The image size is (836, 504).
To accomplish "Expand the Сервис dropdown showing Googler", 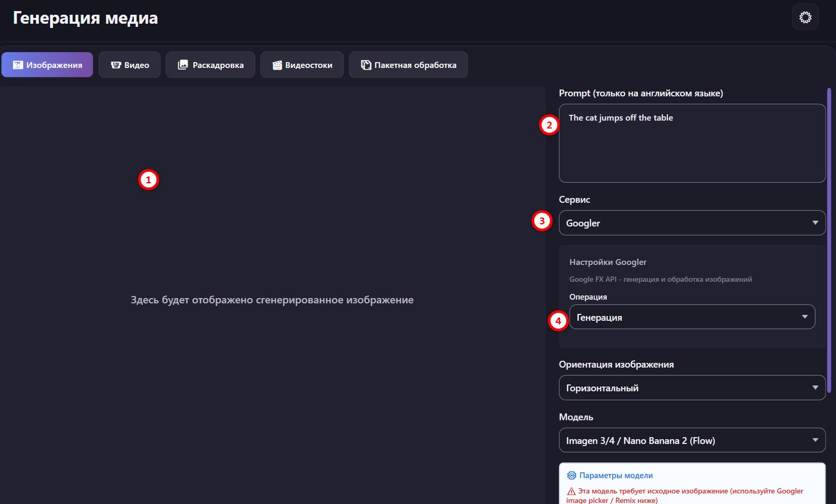I will [692, 223].
